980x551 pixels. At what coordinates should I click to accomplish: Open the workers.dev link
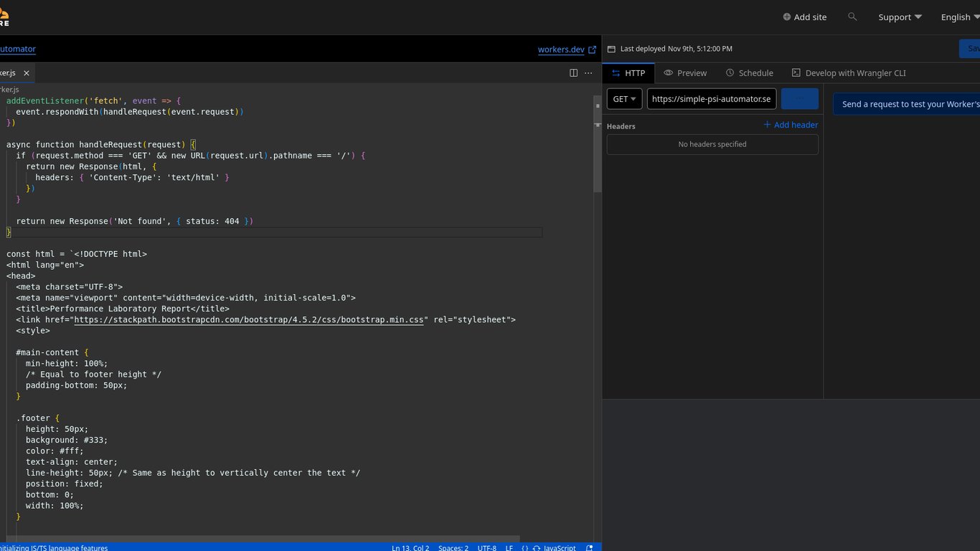[562, 49]
